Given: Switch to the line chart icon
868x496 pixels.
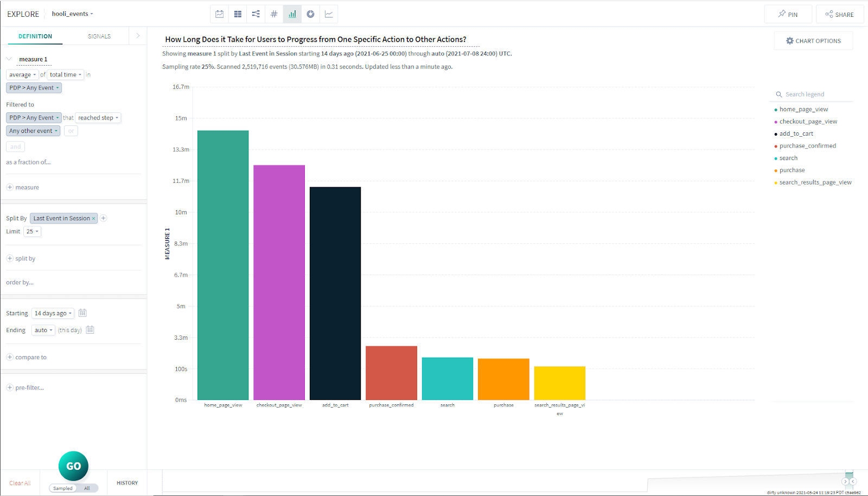Looking at the screenshot, I should (329, 14).
